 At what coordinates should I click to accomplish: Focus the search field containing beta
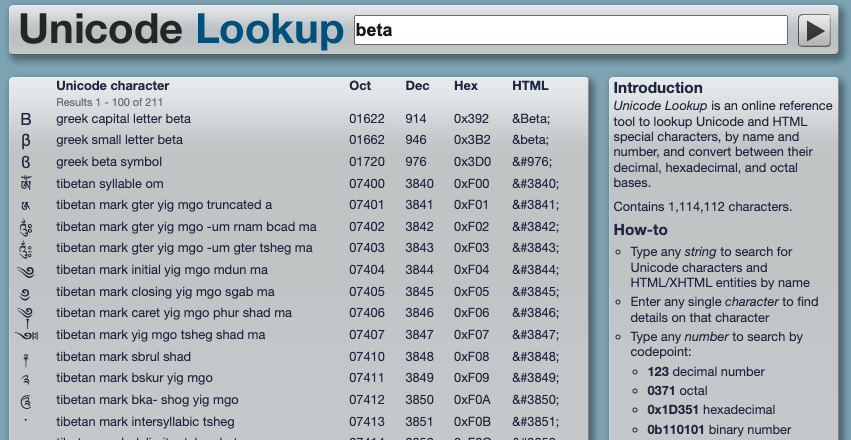point(570,30)
